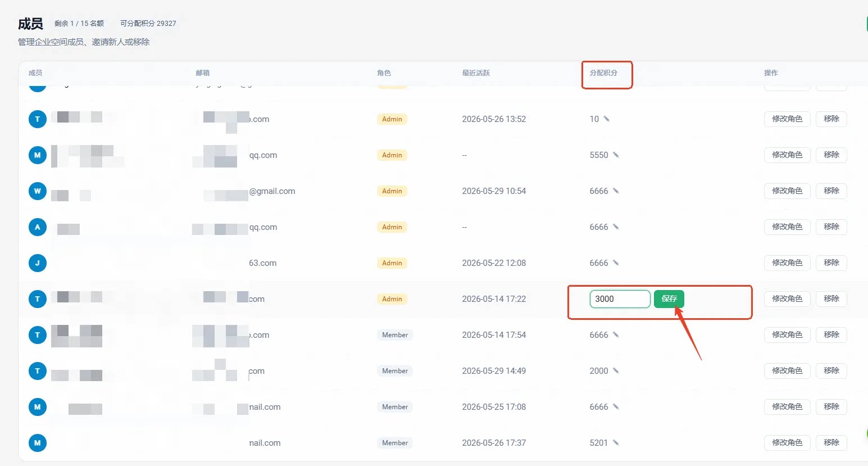Viewport: 868px width, 466px height.
Task: Edit the points pencil beside value 10
Action: pyautogui.click(x=607, y=119)
